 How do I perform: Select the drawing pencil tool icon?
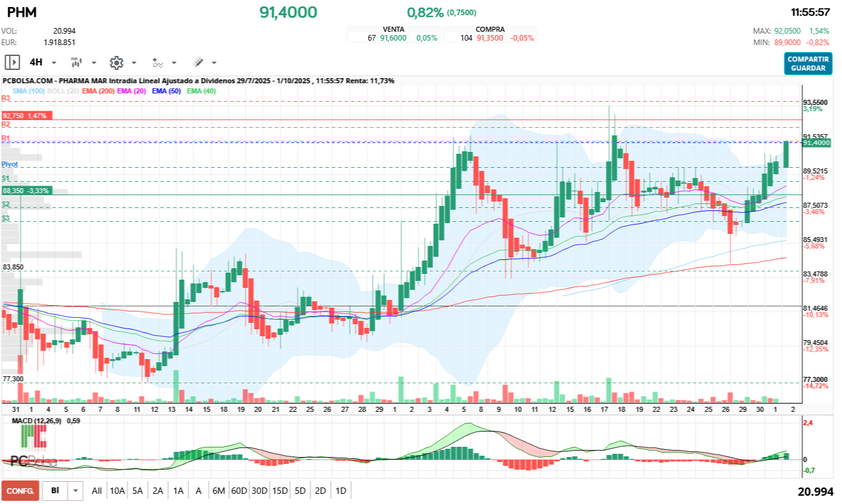[x=198, y=62]
